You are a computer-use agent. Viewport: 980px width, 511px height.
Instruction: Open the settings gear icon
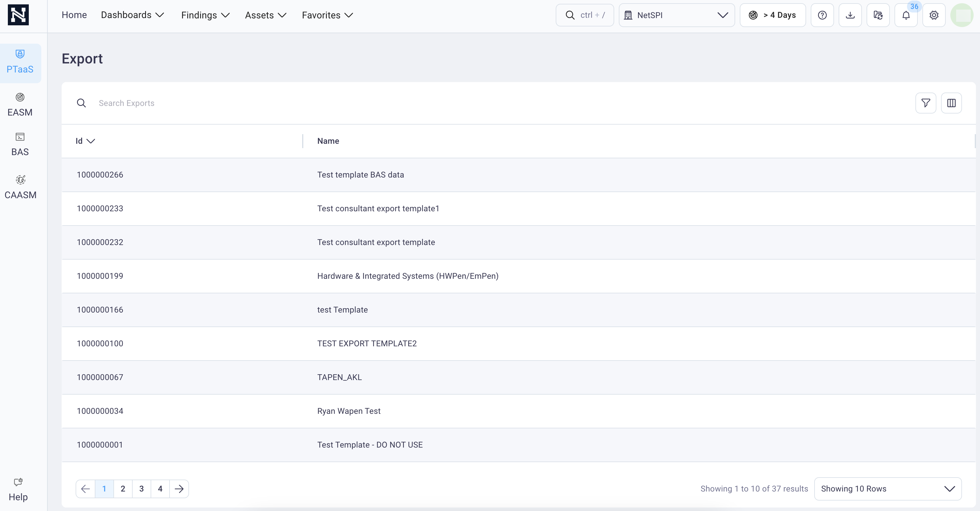pyautogui.click(x=933, y=15)
